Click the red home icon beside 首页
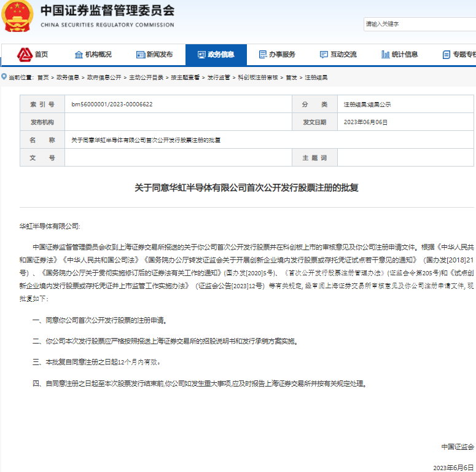The width and height of the screenshot is (476, 472). point(25,54)
